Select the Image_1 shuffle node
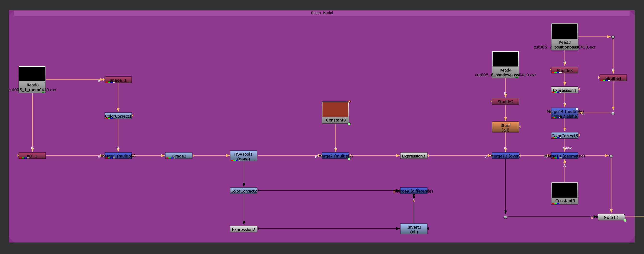The image size is (644, 254). click(118, 80)
